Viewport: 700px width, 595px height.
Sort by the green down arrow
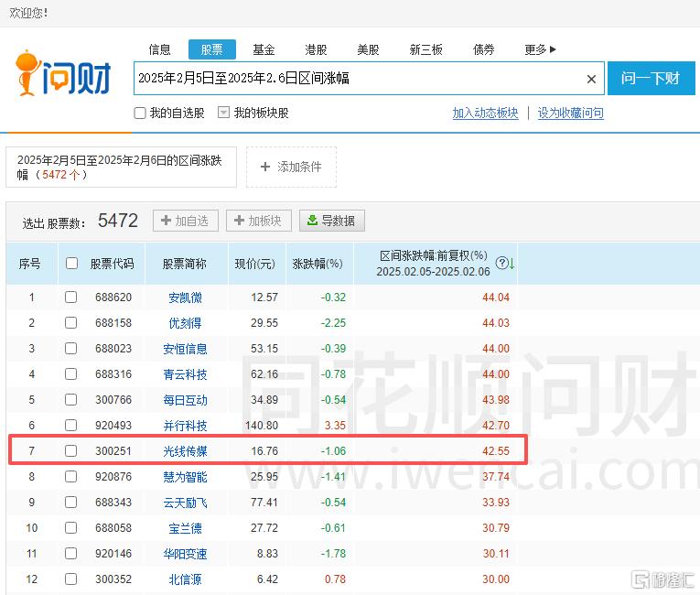(x=512, y=264)
